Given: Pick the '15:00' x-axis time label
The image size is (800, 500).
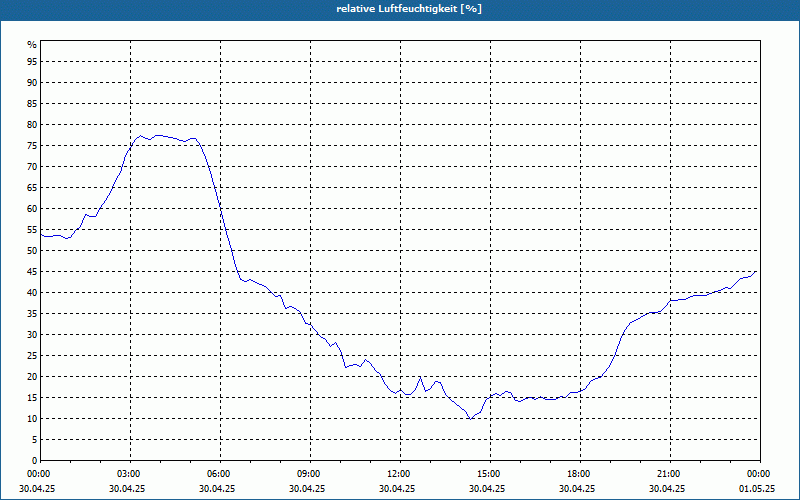Looking at the screenshot, I should (x=490, y=474).
